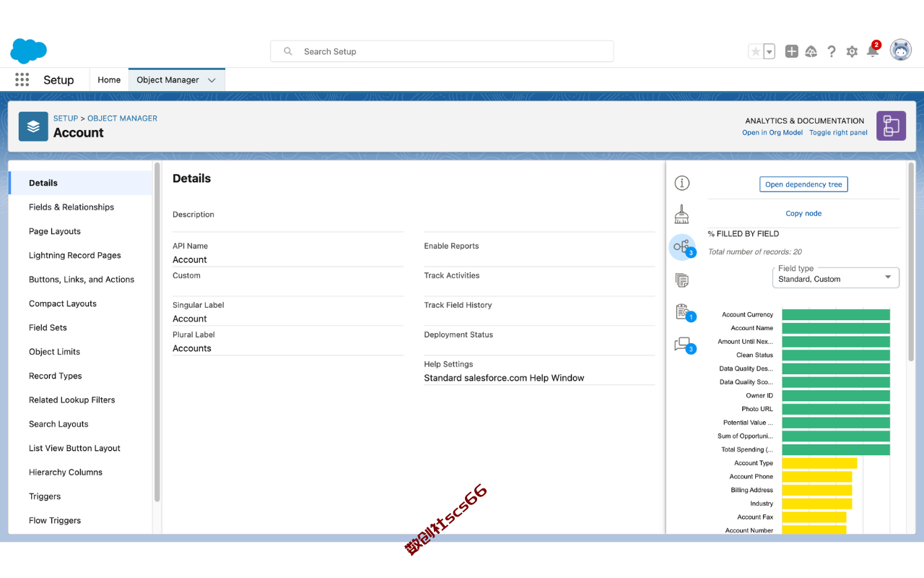
Task: Click the Account Type yellow bar
Action: [x=819, y=463]
